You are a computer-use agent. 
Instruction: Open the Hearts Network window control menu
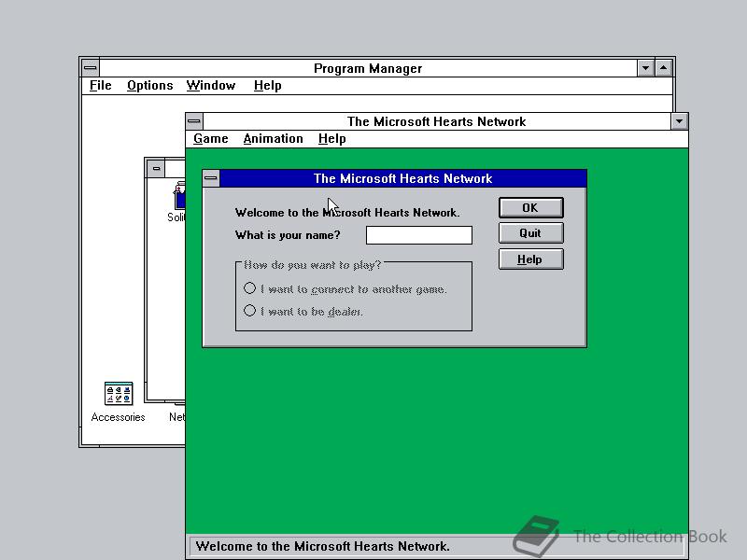point(194,121)
